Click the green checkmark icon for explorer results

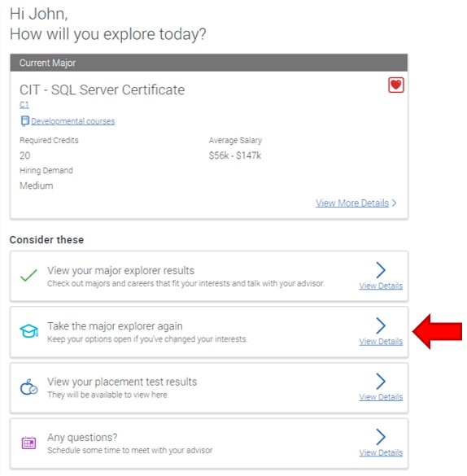(28, 275)
